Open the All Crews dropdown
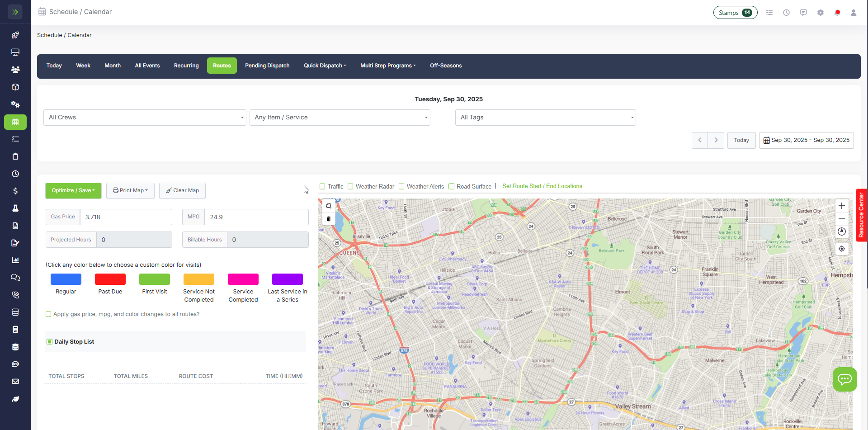This screenshot has width=868, height=430. (145, 117)
